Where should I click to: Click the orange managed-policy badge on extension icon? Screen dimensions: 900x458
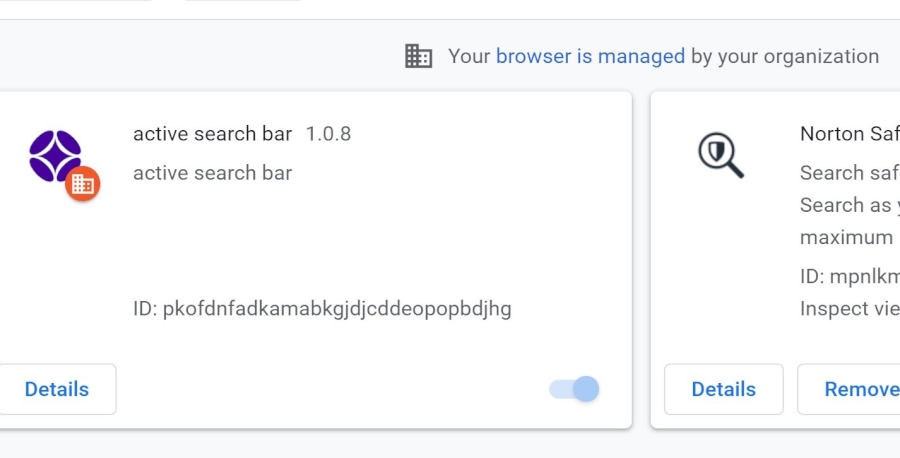point(83,184)
